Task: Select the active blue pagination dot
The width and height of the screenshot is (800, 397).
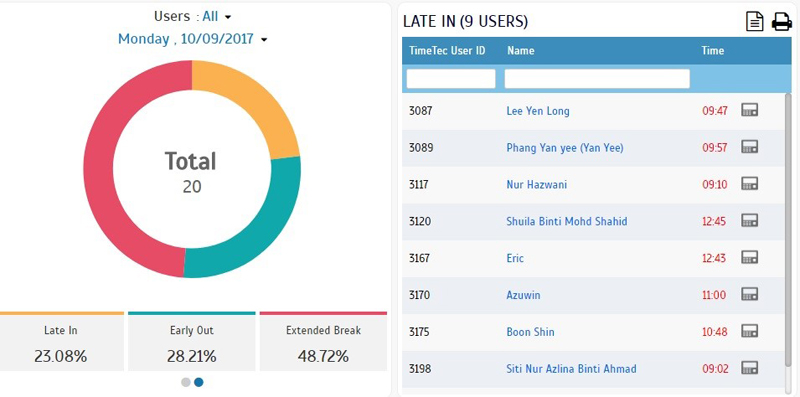Action: click(x=198, y=382)
